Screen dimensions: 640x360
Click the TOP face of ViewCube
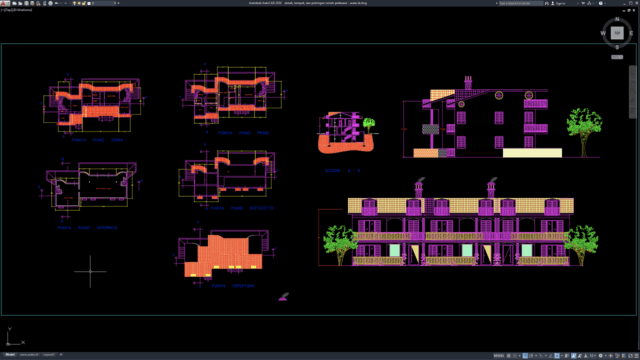pos(617,33)
